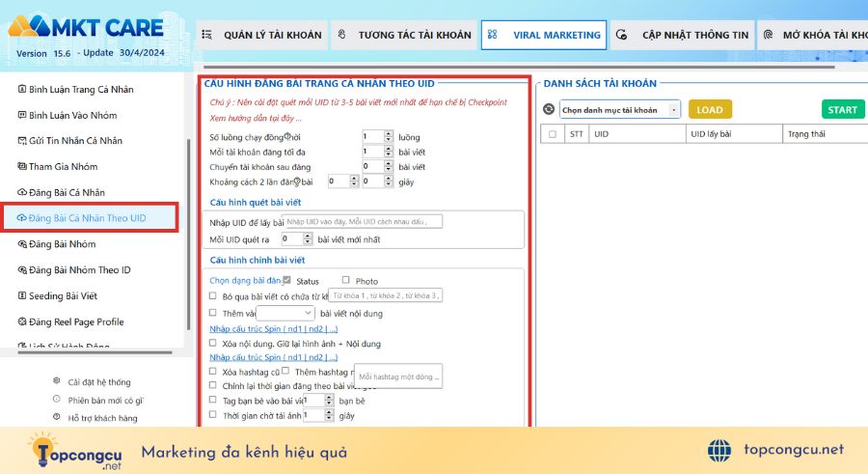Enable Tag bạn bè vào bài viết checkbox

(x=212, y=400)
